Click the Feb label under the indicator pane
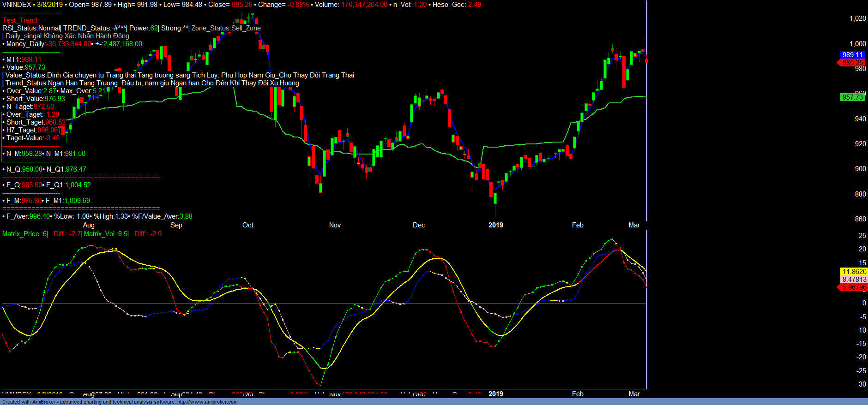Viewport: 868px width, 405px height. [578, 394]
